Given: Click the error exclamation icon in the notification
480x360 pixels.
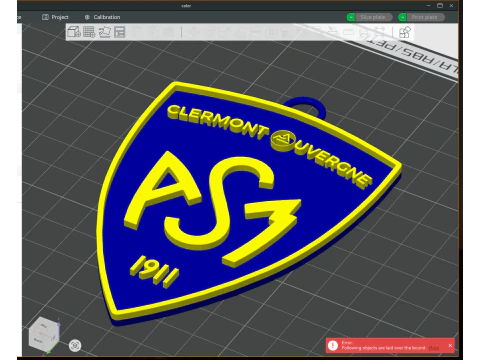Looking at the screenshot, I should click(x=333, y=345).
